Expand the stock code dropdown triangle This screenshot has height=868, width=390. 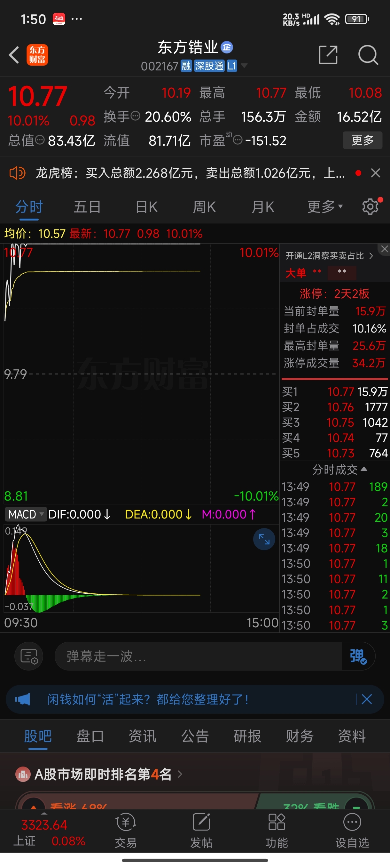pyautogui.click(x=244, y=65)
